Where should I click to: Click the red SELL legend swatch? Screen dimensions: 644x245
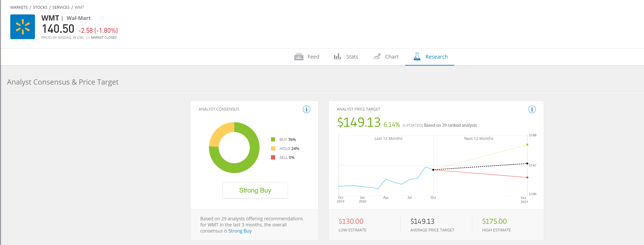coord(273,157)
